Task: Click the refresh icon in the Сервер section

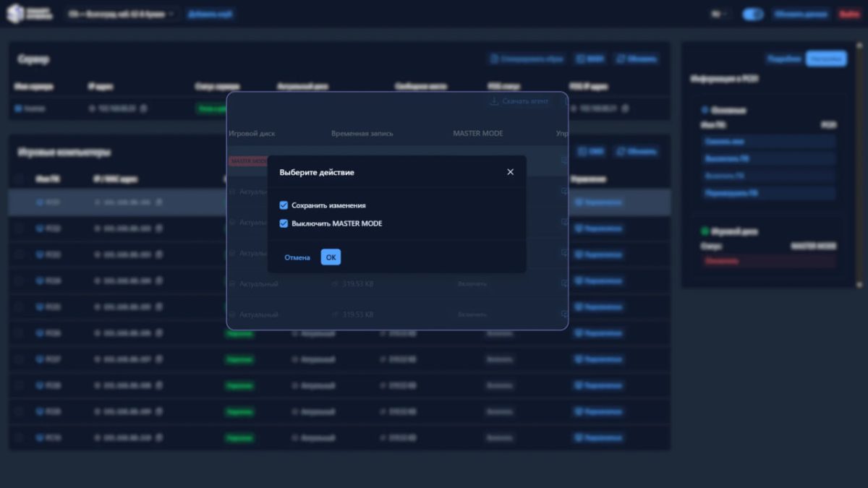Action: [622, 59]
